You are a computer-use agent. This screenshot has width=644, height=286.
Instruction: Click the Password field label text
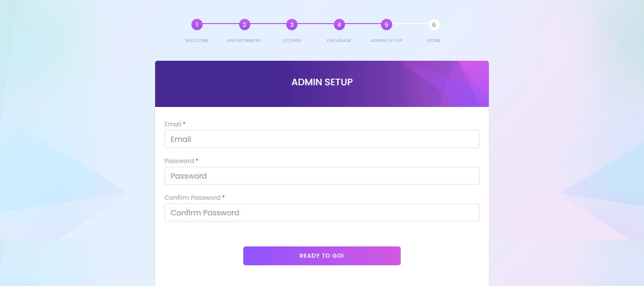tap(179, 161)
